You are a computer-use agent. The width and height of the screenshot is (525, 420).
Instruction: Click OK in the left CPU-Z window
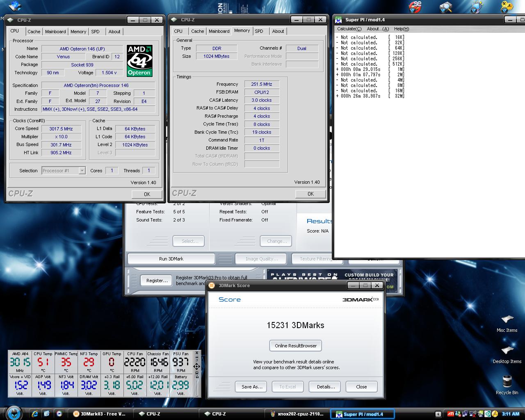click(147, 194)
